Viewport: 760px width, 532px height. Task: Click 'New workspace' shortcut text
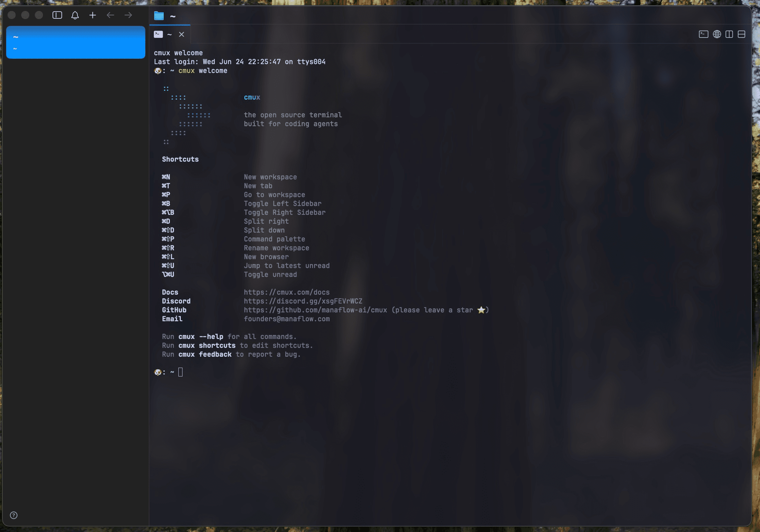[x=270, y=177]
